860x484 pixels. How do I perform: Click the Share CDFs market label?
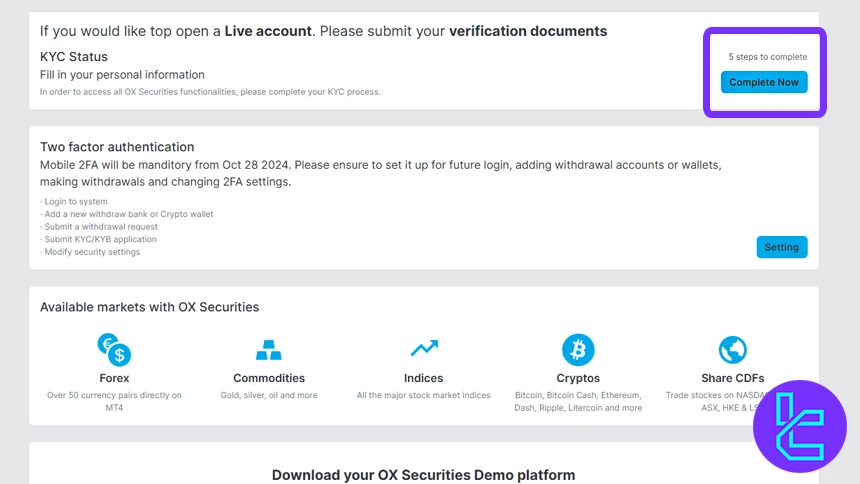tap(733, 378)
